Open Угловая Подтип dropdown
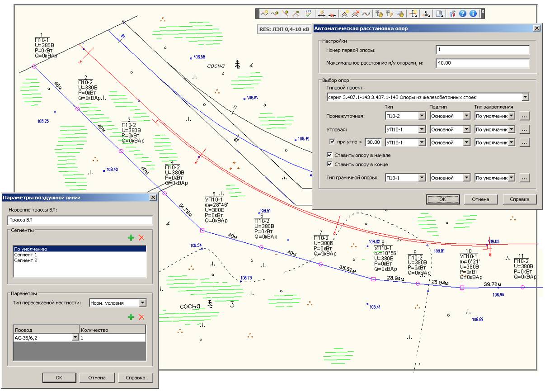The image size is (545, 392). [x=466, y=129]
